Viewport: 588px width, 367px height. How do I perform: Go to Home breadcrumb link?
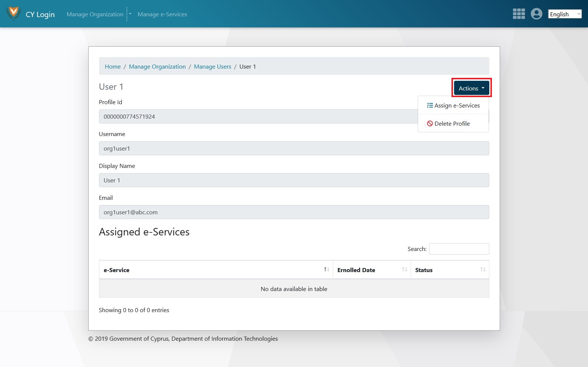pos(113,67)
